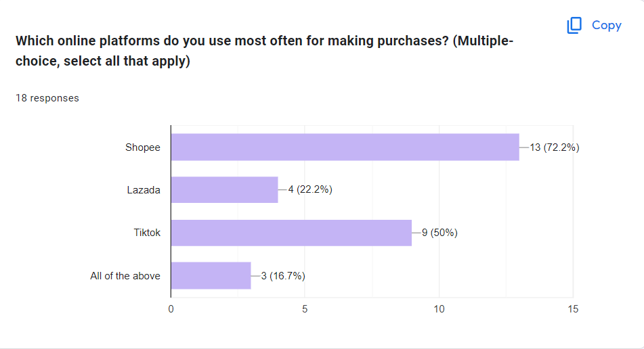Click the Copy chart icon
The width and height of the screenshot is (644, 349).
(x=574, y=25)
